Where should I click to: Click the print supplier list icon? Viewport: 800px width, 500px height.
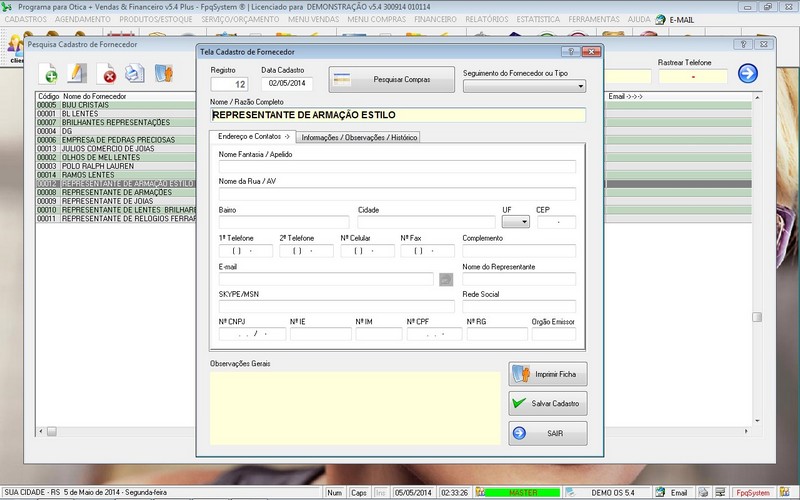click(134, 73)
